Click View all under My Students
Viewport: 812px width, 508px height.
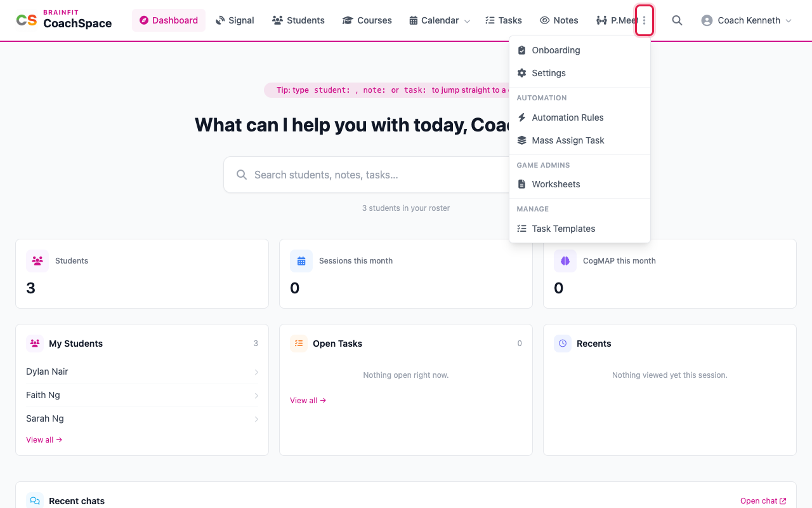pos(44,440)
